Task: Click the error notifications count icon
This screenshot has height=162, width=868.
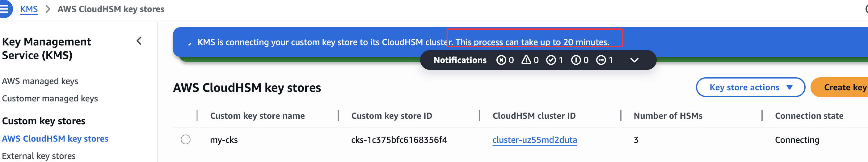Action: coord(501,60)
